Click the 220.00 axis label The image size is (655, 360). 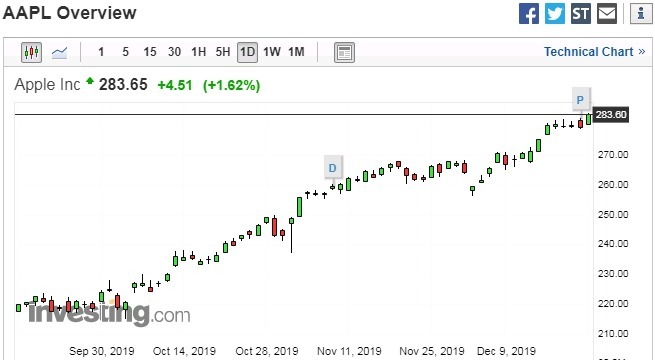613,304
